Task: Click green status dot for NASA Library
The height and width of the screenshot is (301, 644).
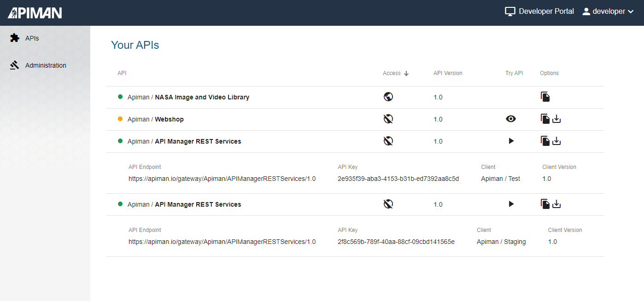Action: point(120,97)
